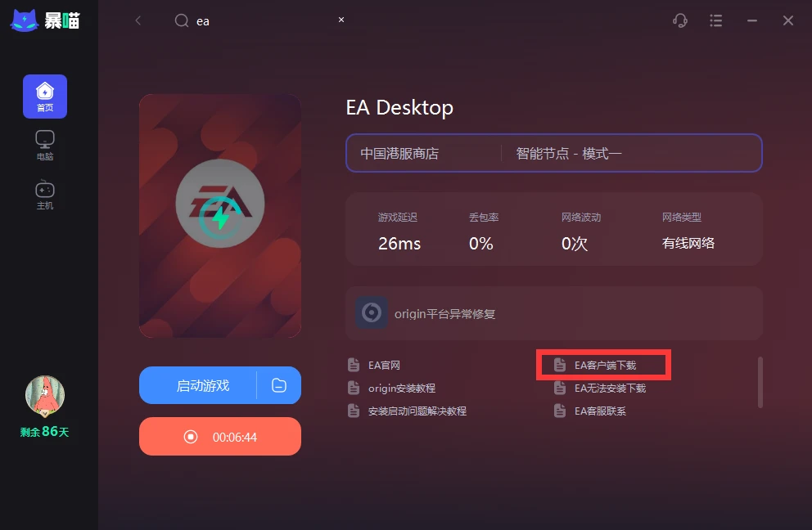Open the list menu icon in title bar
This screenshot has width=812, height=530.
click(x=715, y=20)
